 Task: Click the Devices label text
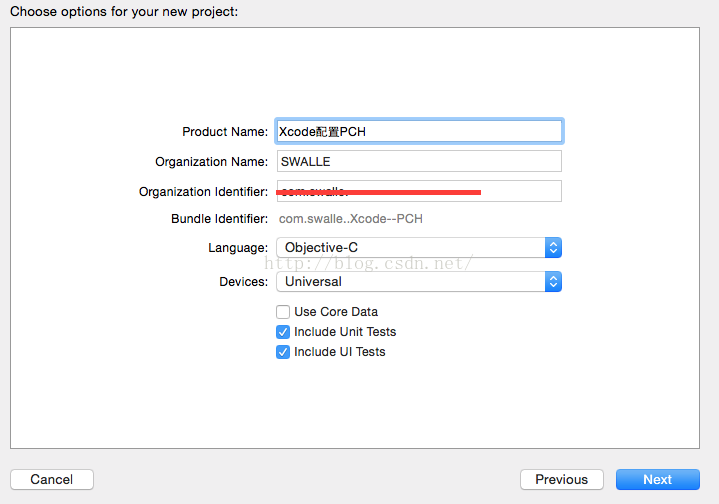tap(243, 282)
